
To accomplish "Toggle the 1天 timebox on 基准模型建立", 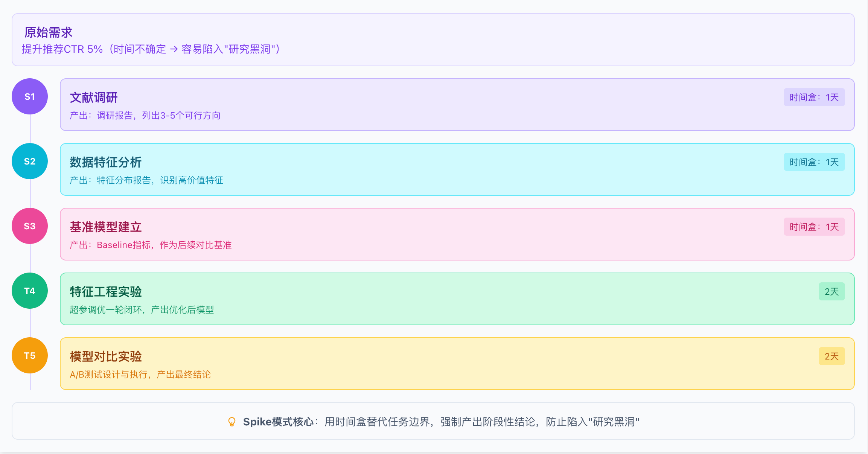I will 814,226.
